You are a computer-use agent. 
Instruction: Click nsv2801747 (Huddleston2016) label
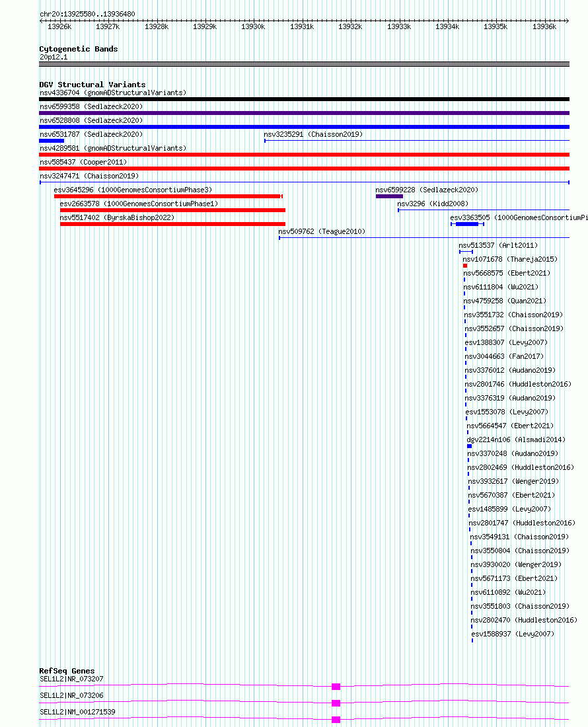[522, 524]
